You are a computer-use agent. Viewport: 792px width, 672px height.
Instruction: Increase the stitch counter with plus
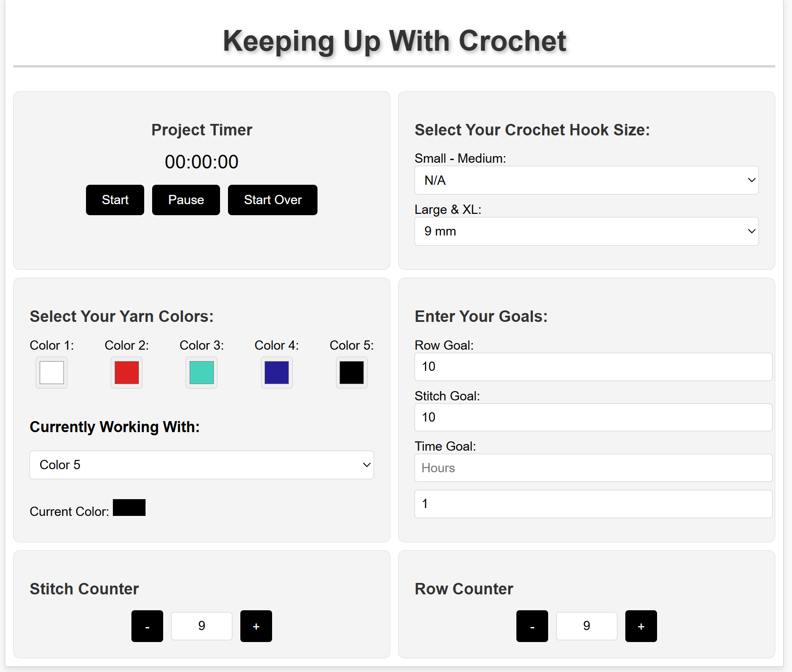pyautogui.click(x=256, y=626)
